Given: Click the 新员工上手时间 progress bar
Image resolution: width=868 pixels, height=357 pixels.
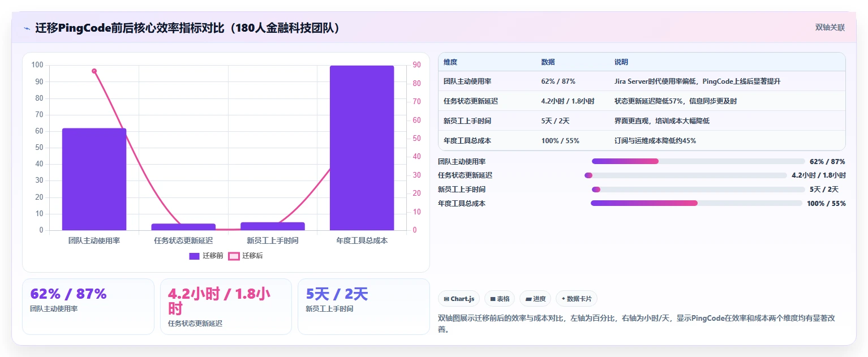Looking at the screenshot, I should click(x=698, y=190).
